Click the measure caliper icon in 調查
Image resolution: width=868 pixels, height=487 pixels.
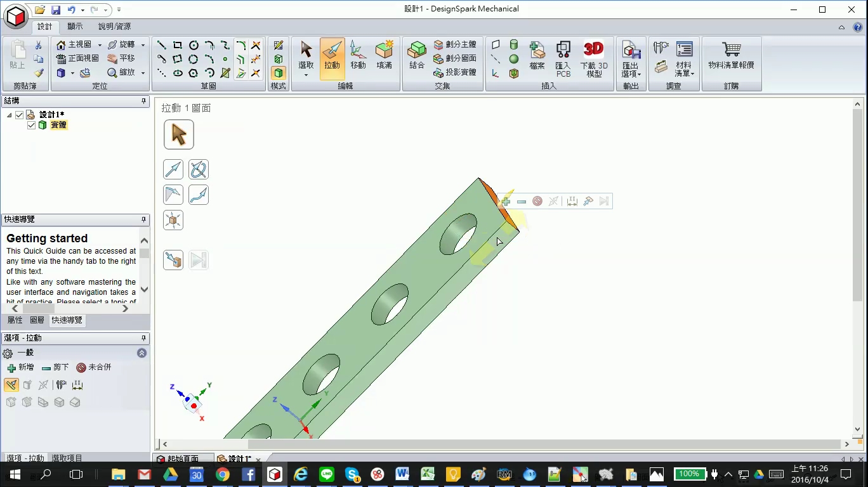pos(661,48)
